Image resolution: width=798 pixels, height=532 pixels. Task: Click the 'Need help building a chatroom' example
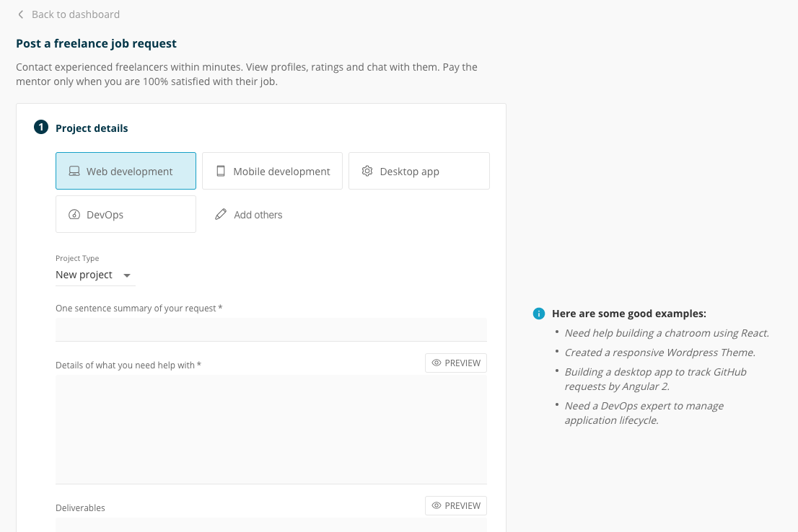point(667,333)
